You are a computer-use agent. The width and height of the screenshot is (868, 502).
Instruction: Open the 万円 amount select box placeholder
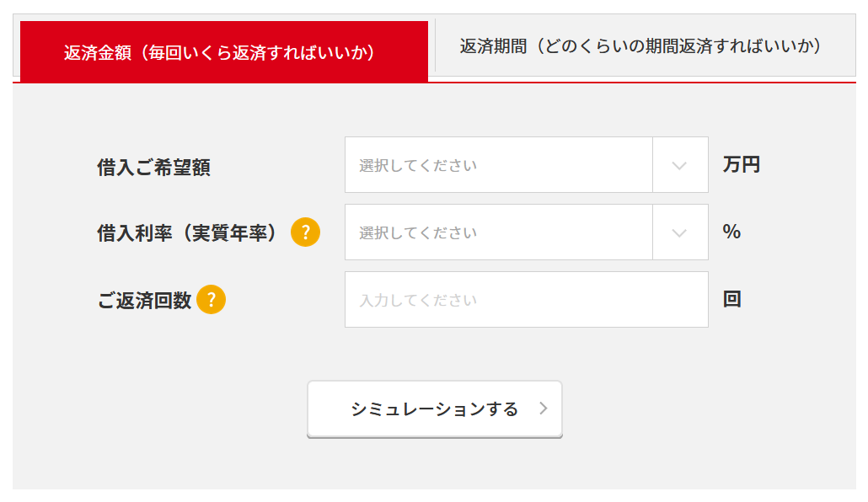tap(499, 165)
